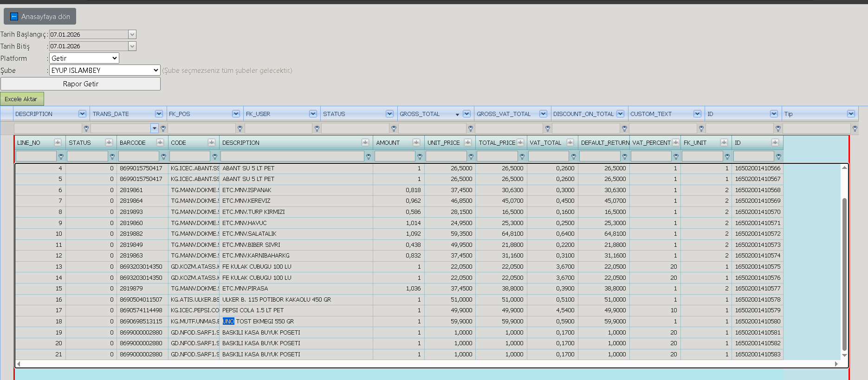Click the Anasayfaya dön button
Viewport: 868px width, 380px height.
tap(40, 17)
